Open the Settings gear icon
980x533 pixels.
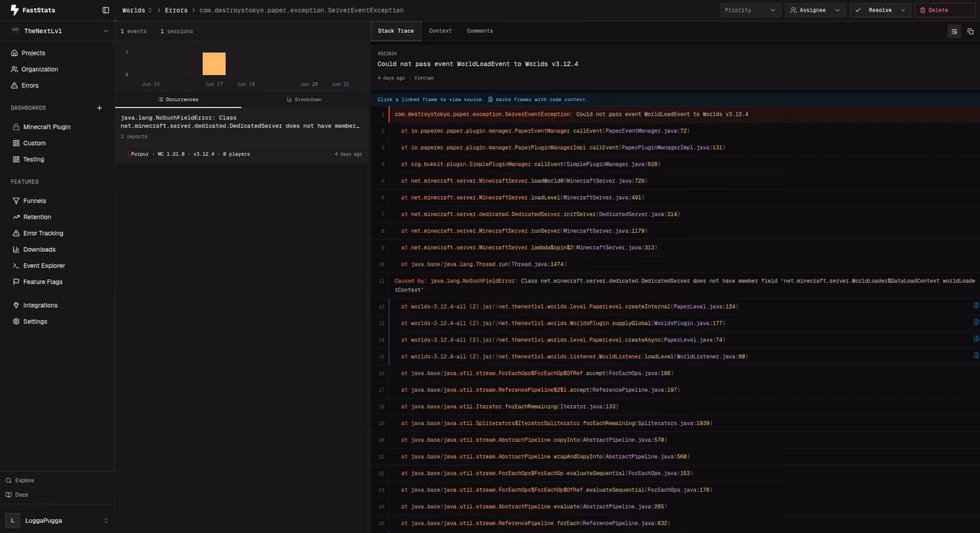pos(16,322)
